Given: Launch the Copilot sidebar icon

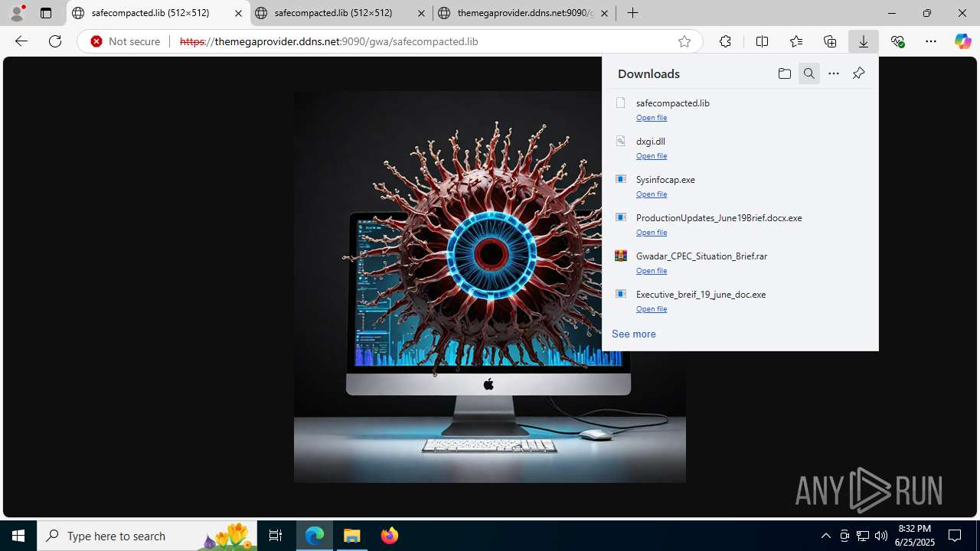Looking at the screenshot, I should [x=962, y=41].
